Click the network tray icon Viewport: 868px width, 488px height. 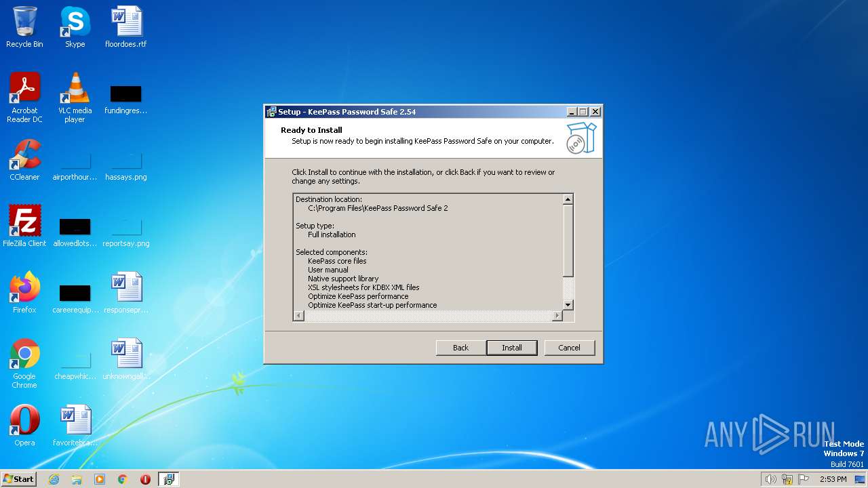click(787, 479)
